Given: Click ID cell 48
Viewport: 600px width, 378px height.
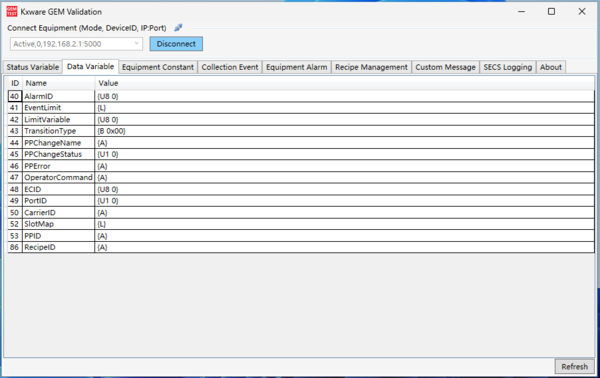Looking at the screenshot, I should point(15,189).
